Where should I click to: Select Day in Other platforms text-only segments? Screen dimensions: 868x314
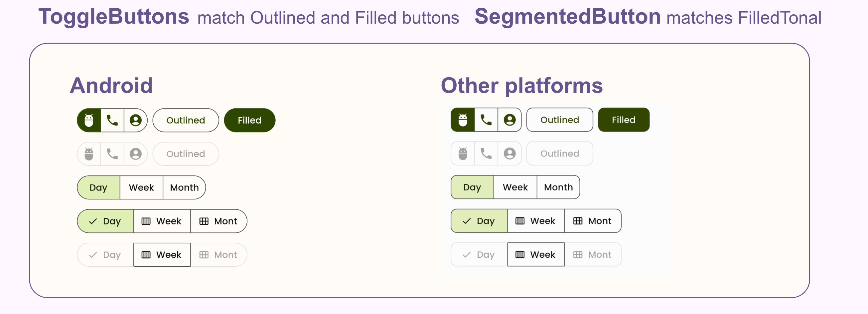(x=473, y=187)
